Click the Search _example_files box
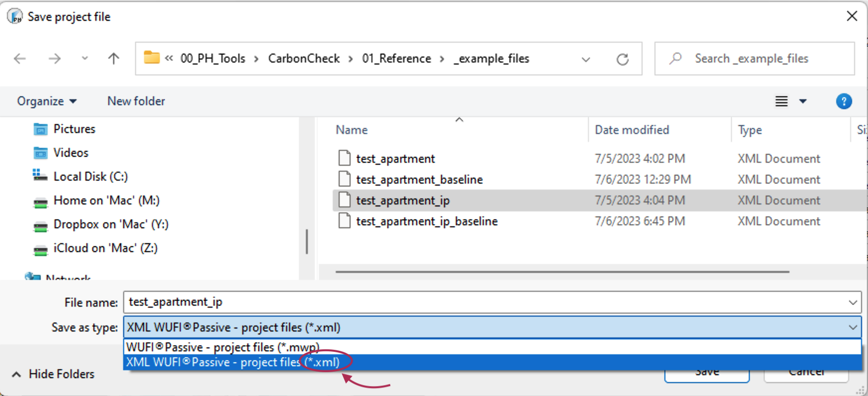868x396 pixels. (755, 59)
